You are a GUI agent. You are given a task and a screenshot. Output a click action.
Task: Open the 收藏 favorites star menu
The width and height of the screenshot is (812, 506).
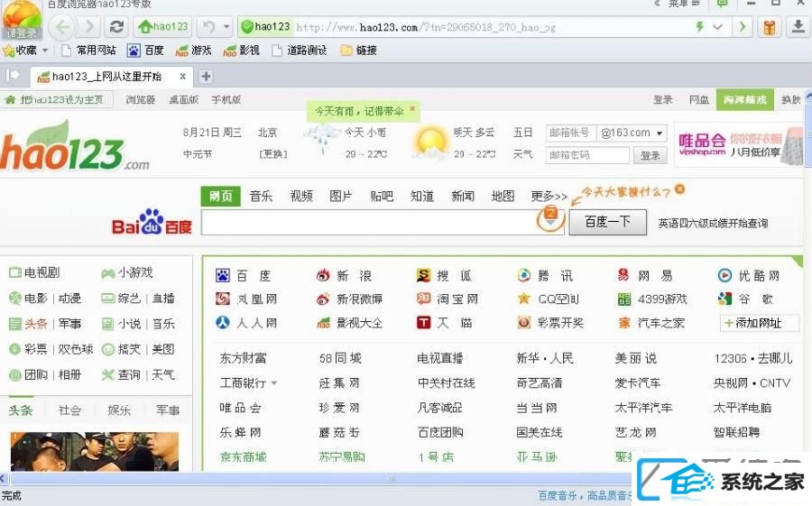(25, 51)
